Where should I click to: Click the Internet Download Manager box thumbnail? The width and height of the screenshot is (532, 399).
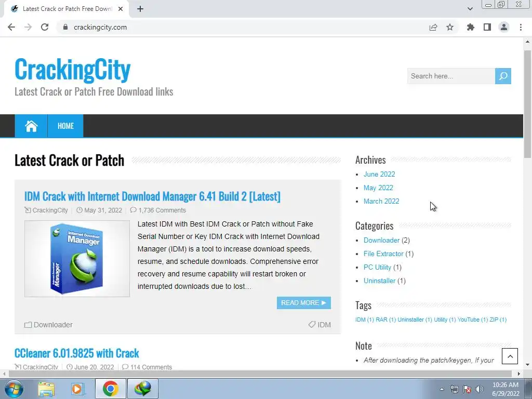point(77,259)
